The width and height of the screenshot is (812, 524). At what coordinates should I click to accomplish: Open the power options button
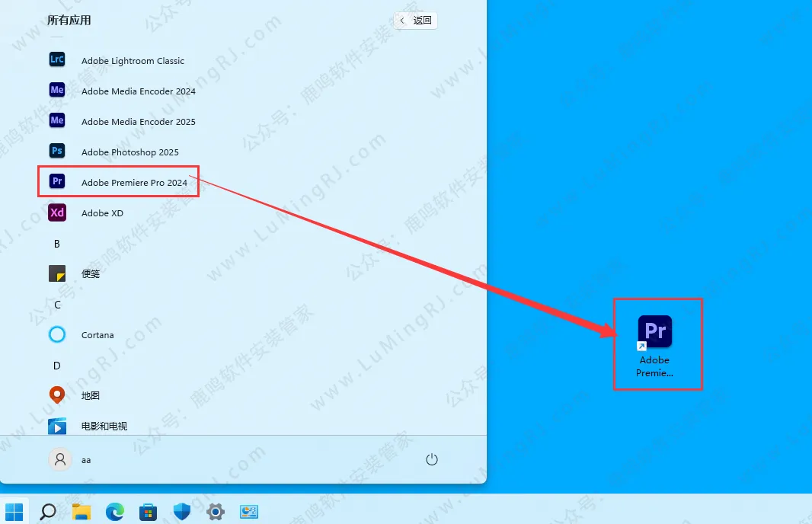[x=432, y=459]
